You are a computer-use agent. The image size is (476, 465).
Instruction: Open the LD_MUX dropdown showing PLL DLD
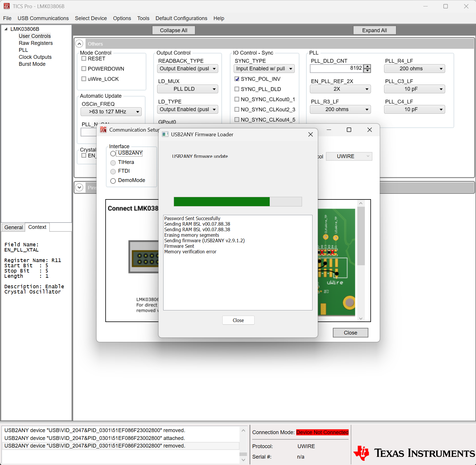[187, 89]
